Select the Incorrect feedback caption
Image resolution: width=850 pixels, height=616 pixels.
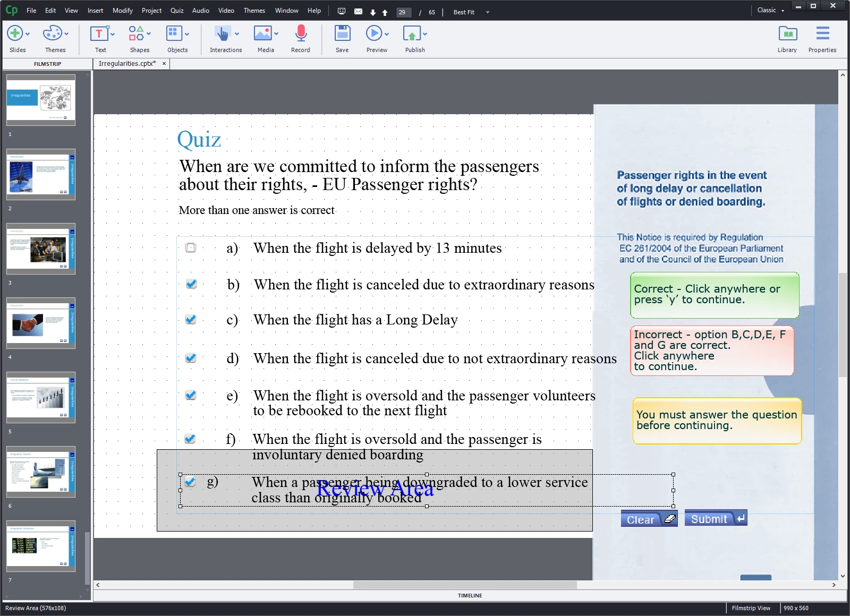[x=712, y=350]
